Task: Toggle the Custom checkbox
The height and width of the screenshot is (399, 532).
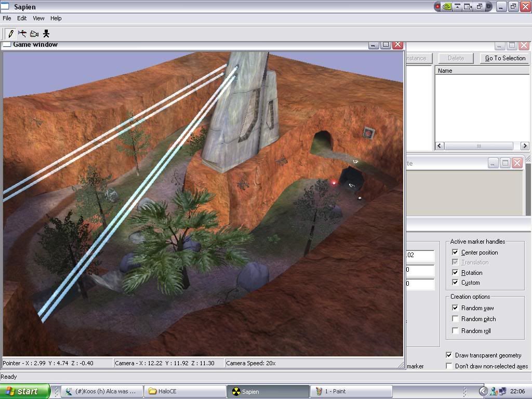Action: click(x=455, y=282)
